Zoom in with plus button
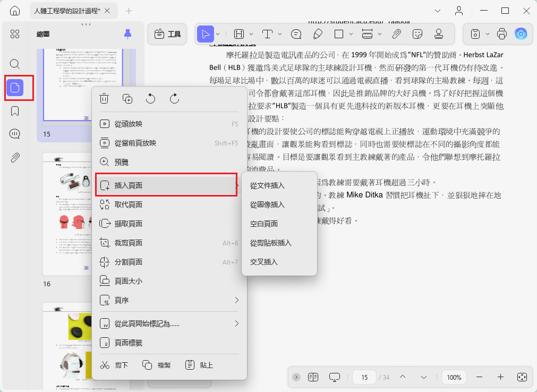The height and width of the screenshot is (392, 537). [500, 377]
